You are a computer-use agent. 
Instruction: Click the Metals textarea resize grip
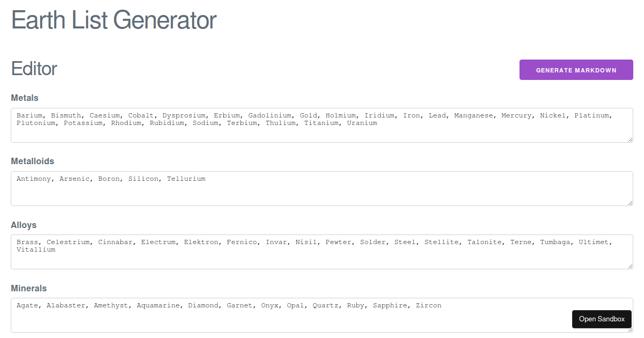tap(630, 139)
